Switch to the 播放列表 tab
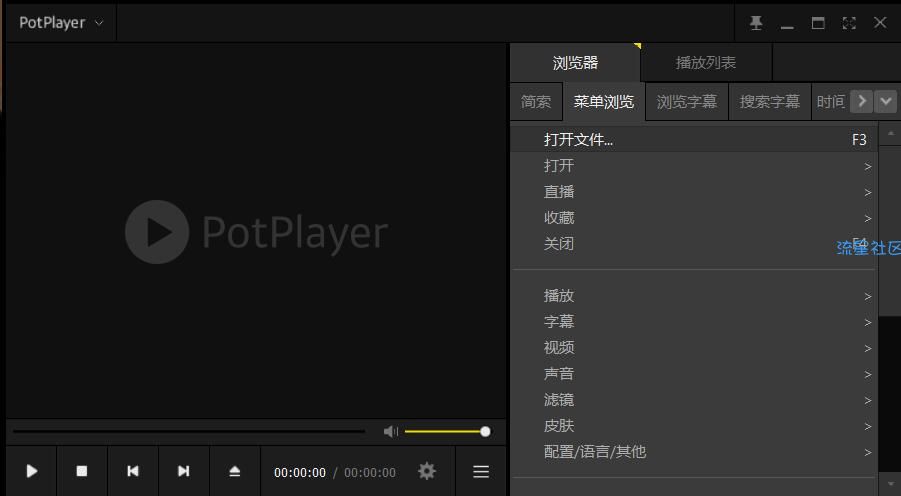 (706, 63)
